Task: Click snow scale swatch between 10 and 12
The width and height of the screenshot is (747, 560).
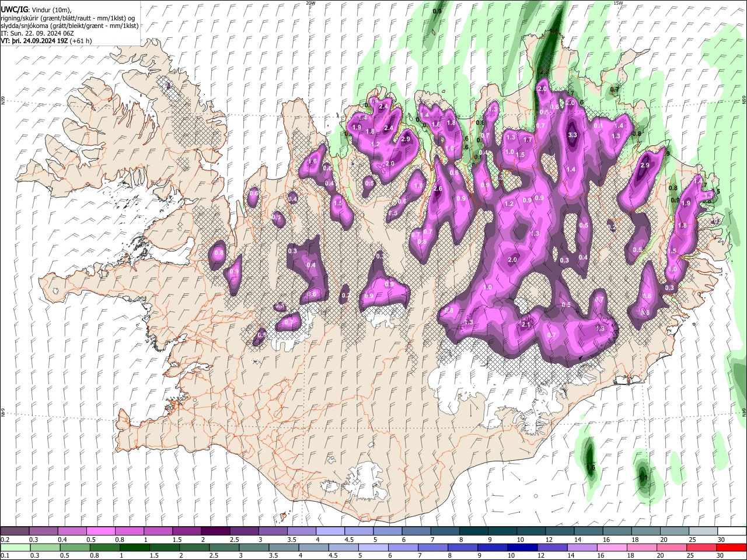Action: coord(531,531)
